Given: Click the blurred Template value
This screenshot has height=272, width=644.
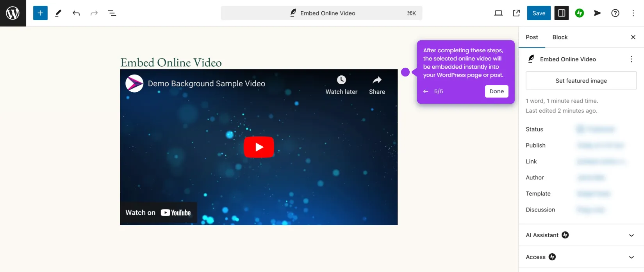Looking at the screenshot, I should 593,194.
